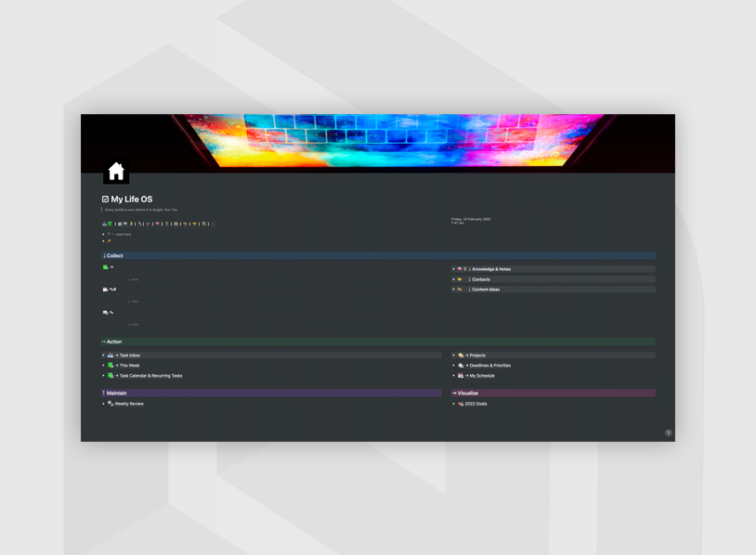Click the second '+ New' button under Collect

134,302
